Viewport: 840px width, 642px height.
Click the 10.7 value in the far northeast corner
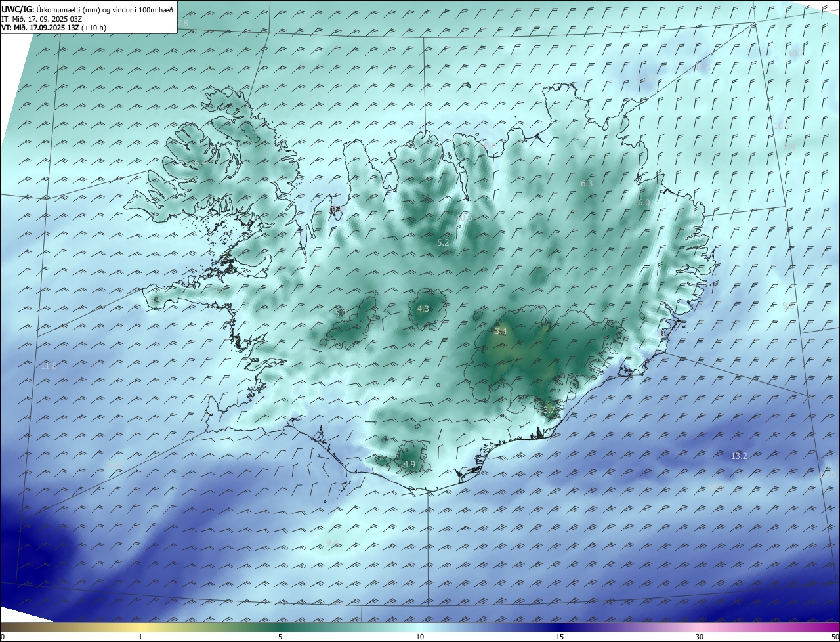tap(795, 53)
